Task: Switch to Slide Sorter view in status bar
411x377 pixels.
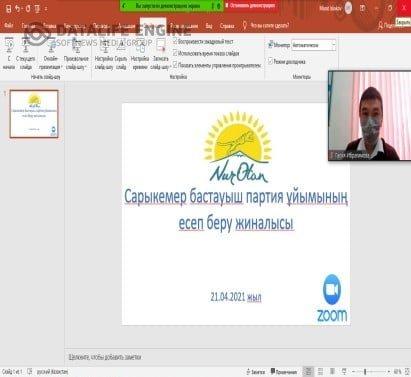Action: pos(320,371)
